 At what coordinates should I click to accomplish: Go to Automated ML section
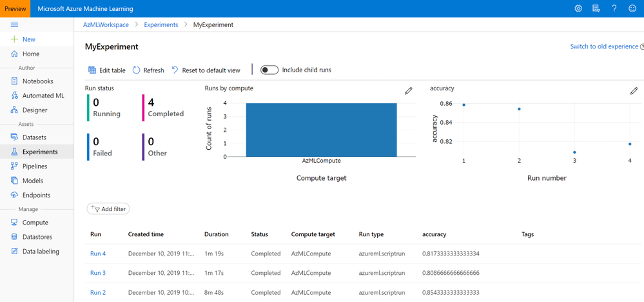coord(44,96)
